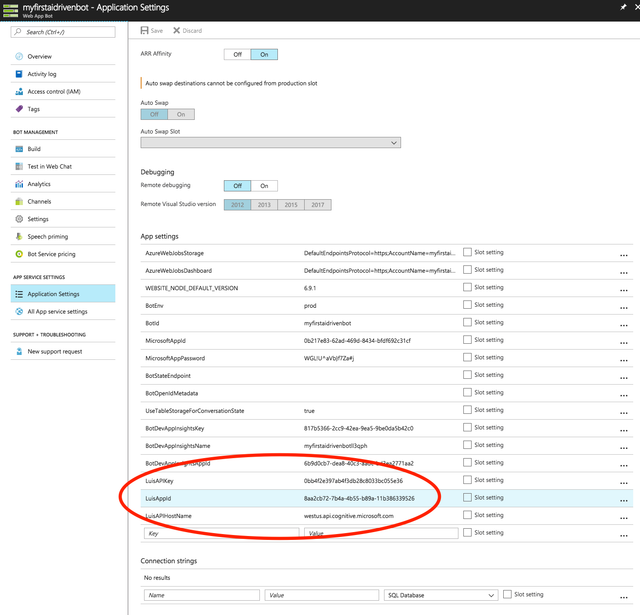Turn ARR Affinity On
Viewport: 640px width, 615px height.
click(264, 54)
